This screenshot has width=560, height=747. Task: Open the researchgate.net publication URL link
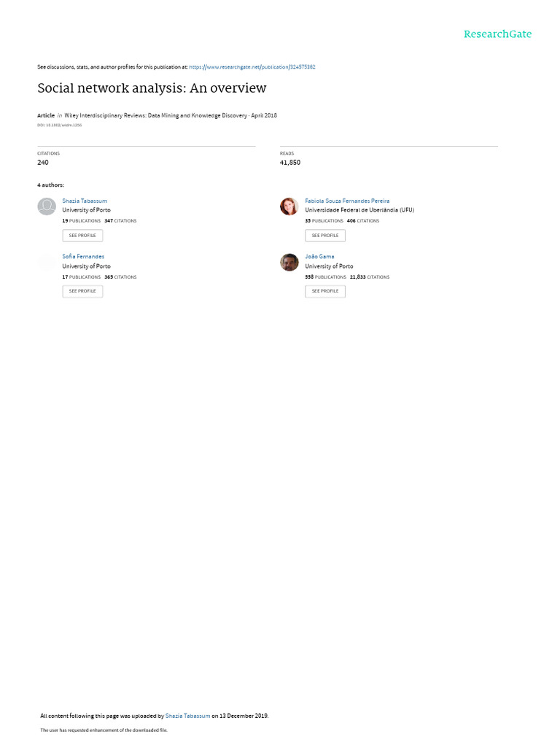point(252,67)
